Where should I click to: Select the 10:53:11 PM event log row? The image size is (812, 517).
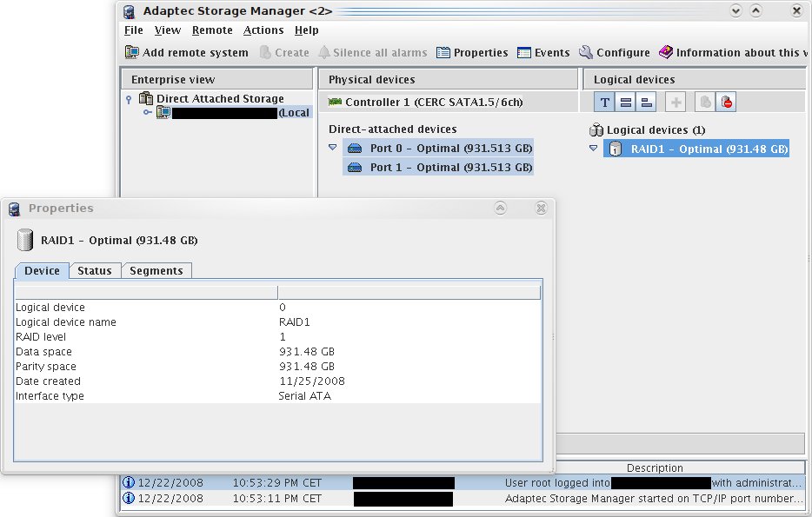pos(463,499)
